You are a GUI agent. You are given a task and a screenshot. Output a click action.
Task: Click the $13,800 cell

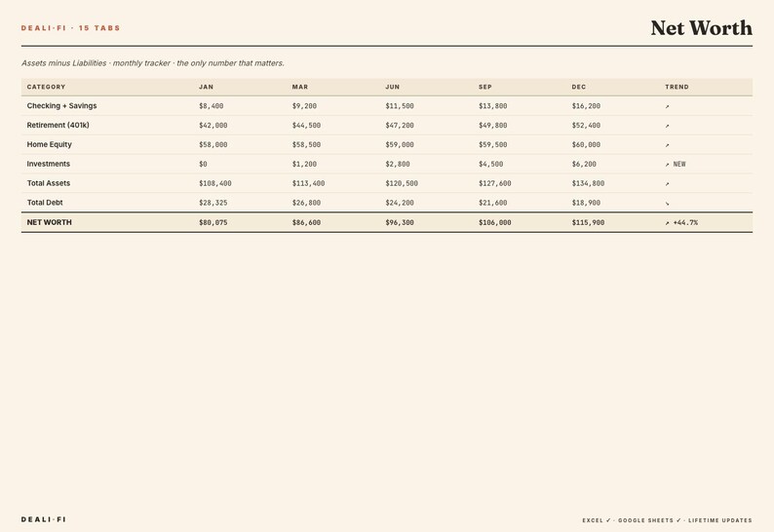(492, 106)
